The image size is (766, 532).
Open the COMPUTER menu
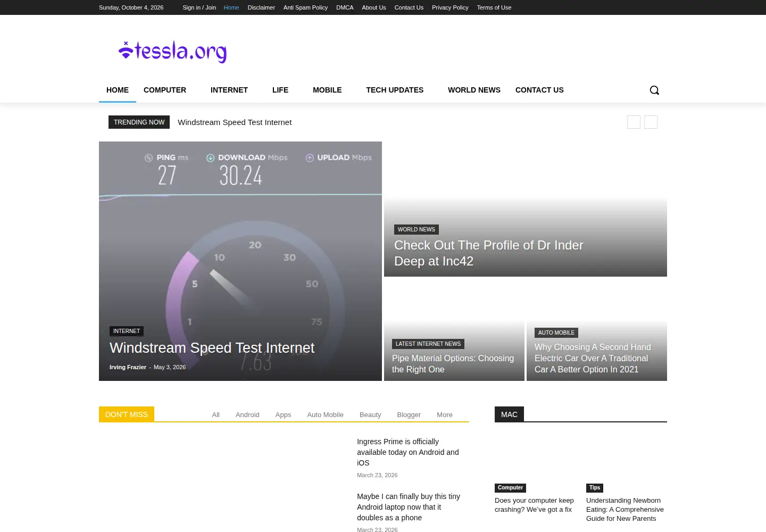click(x=165, y=90)
